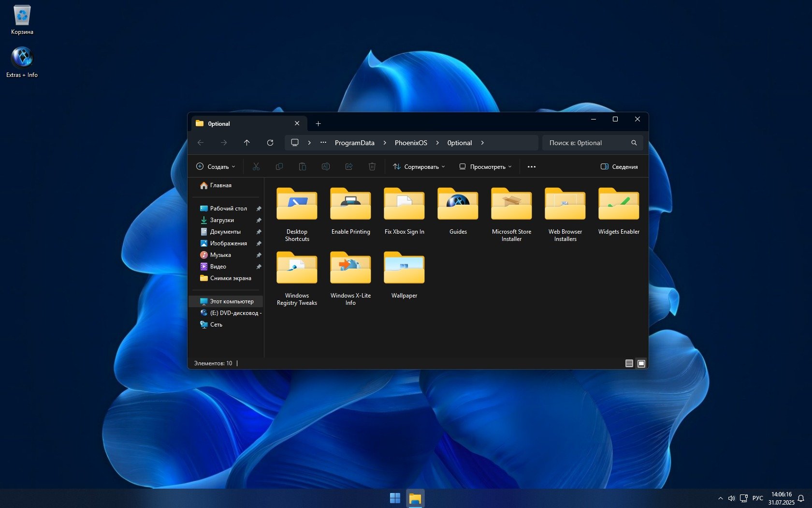Screen dimensions: 812x508
Task: Click the Refresh icon in navigation bar
Action: tap(270, 143)
